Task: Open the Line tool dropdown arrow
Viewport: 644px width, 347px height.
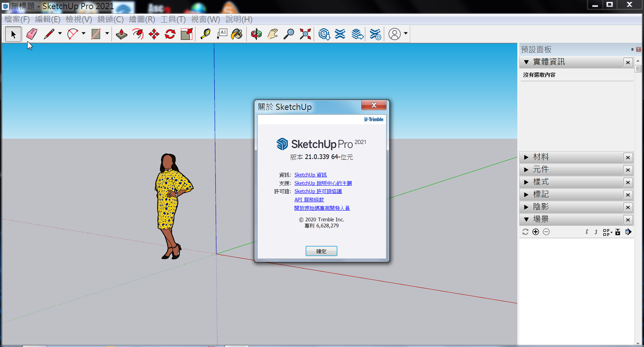Action: pyautogui.click(x=60, y=33)
